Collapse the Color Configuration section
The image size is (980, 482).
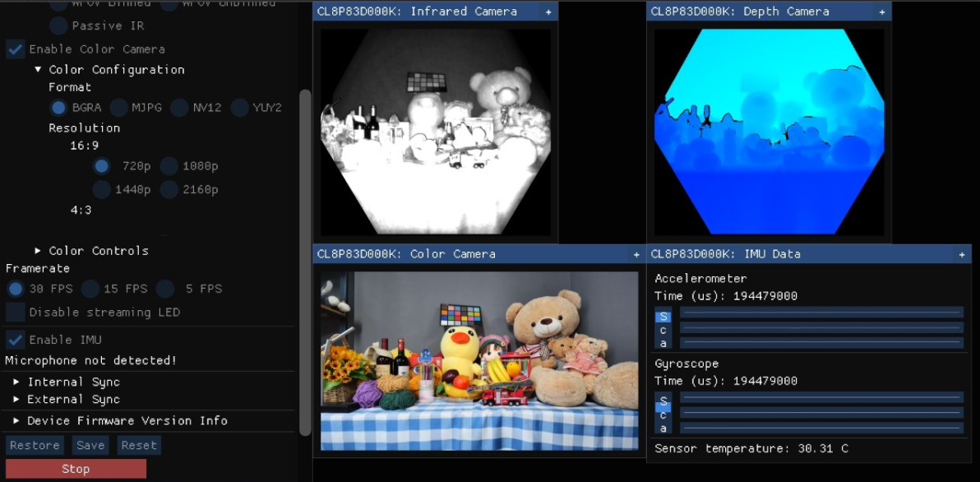click(39, 70)
